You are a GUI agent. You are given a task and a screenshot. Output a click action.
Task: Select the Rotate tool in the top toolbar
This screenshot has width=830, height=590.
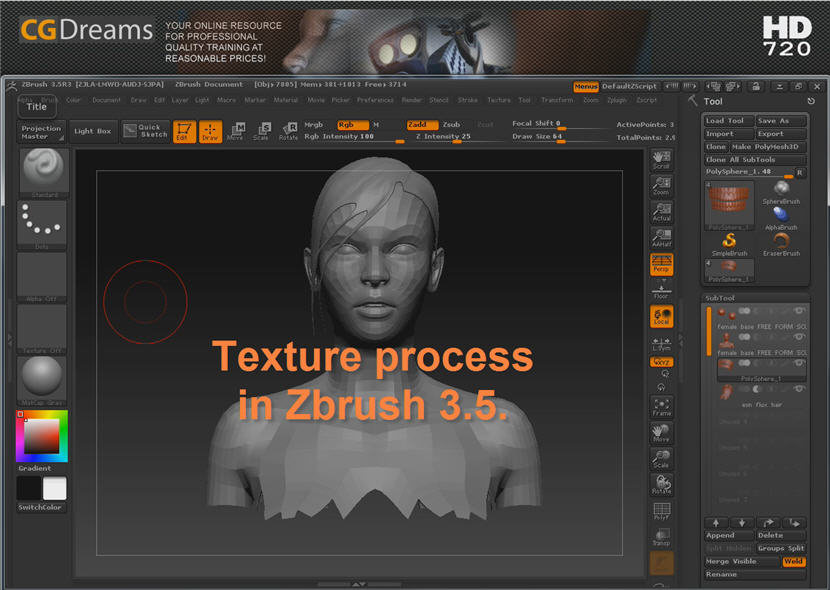tap(288, 131)
